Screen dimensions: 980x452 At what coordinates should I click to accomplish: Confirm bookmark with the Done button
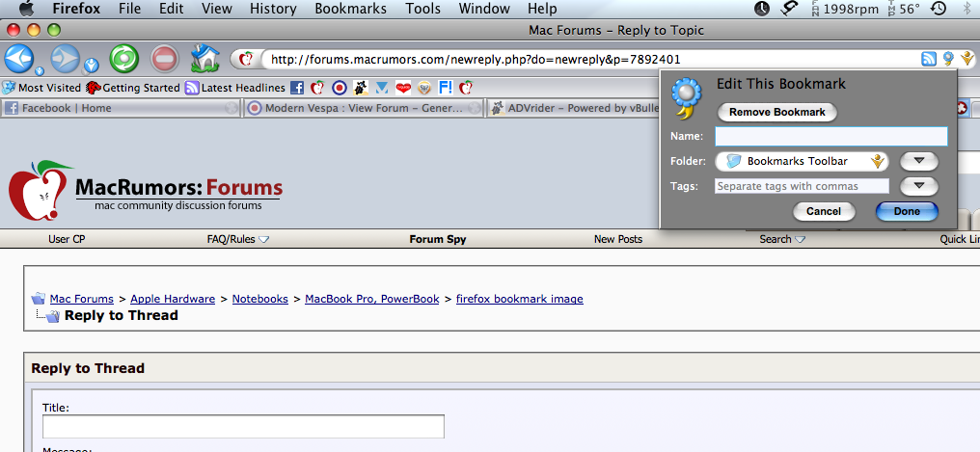click(x=907, y=212)
